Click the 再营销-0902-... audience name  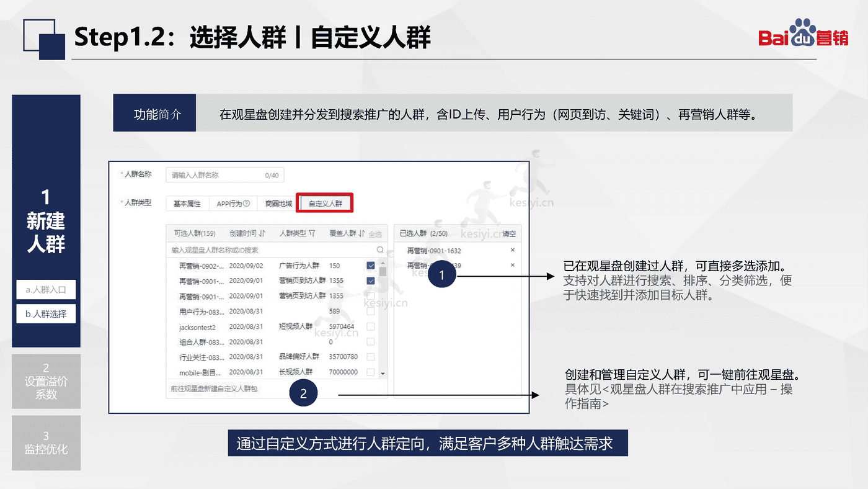[x=200, y=266]
